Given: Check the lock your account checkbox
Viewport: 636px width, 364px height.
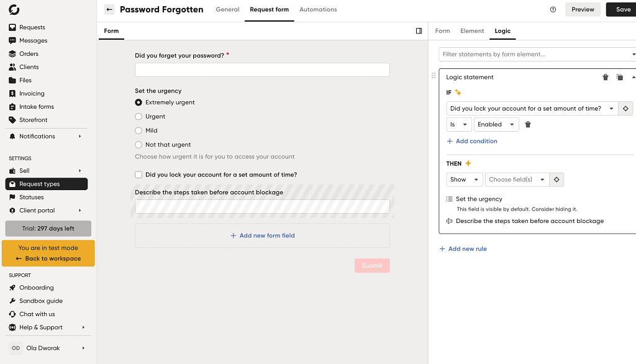Looking at the screenshot, I should (139, 175).
